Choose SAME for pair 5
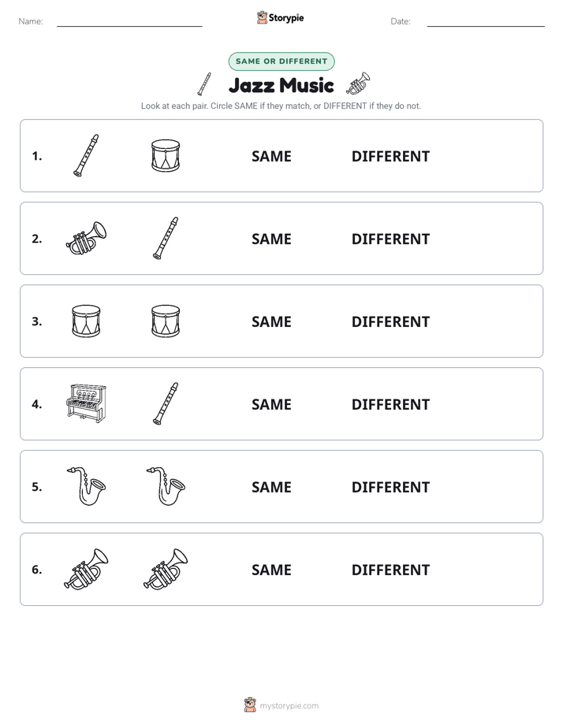Image resolution: width=563 pixels, height=728 pixels. (x=271, y=487)
